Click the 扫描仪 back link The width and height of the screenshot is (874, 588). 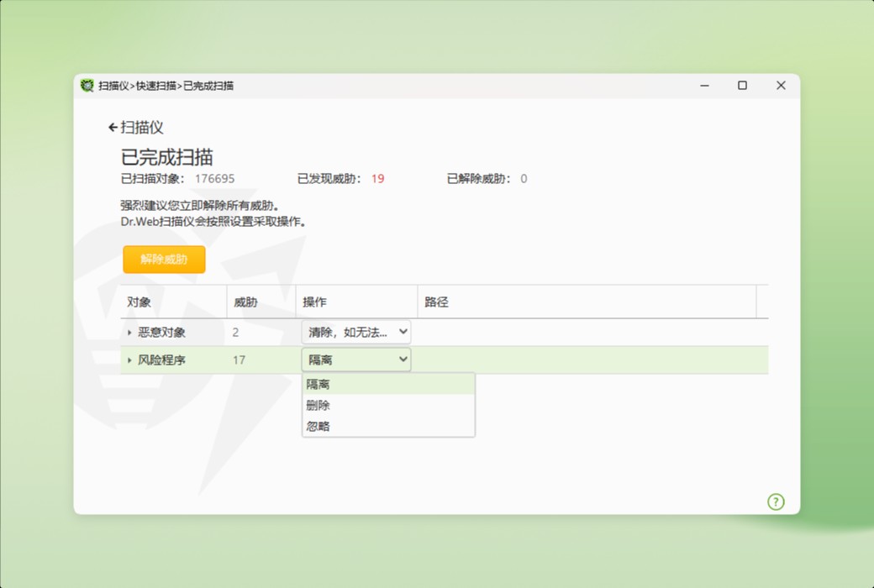(x=141, y=127)
